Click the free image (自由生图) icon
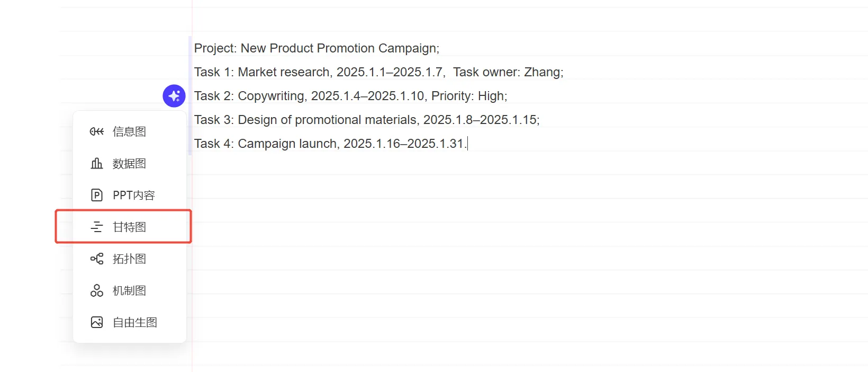Viewport: 868px width, 372px height. coord(97,322)
